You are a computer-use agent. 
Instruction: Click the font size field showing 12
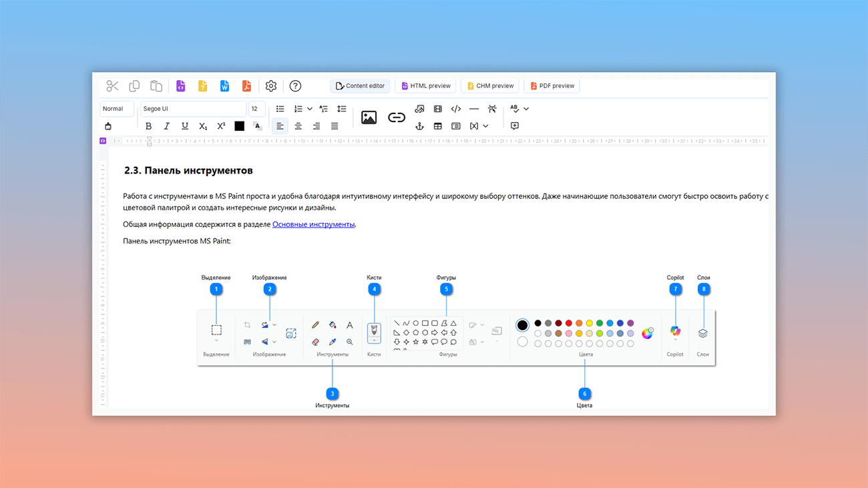tap(256, 109)
